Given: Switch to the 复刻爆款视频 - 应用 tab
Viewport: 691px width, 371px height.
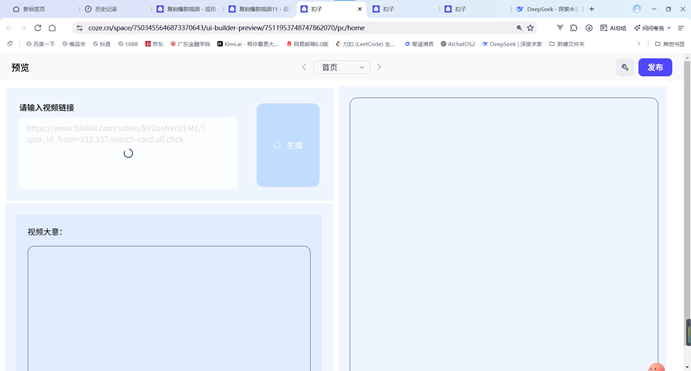Looking at the screenshot, I should (187, 9).
